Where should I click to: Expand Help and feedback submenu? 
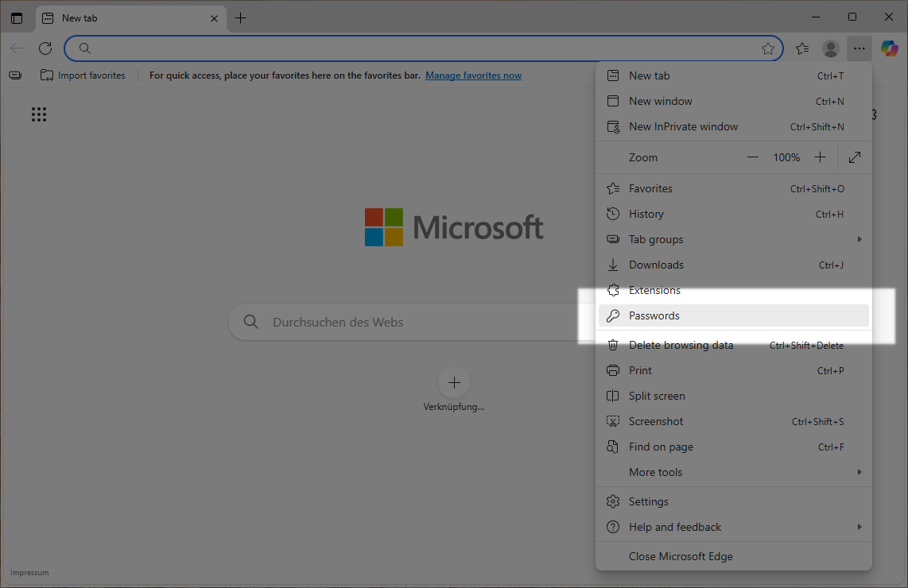(732, 527)
